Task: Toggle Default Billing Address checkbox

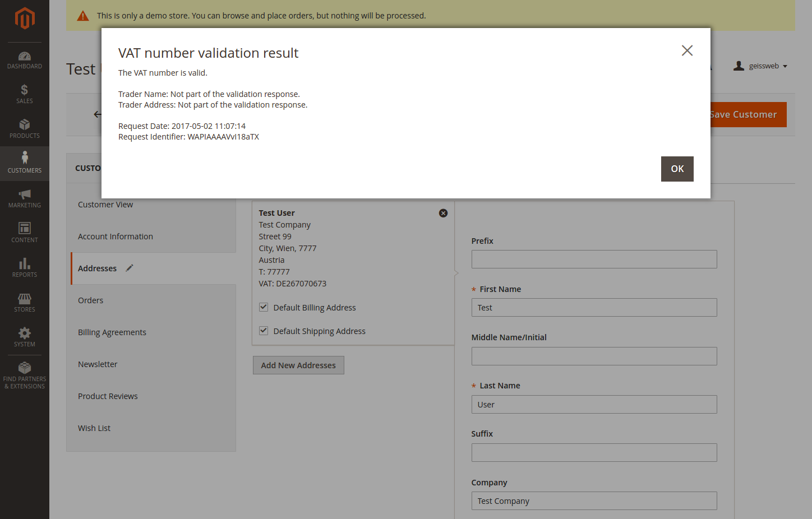Action: 264,307
